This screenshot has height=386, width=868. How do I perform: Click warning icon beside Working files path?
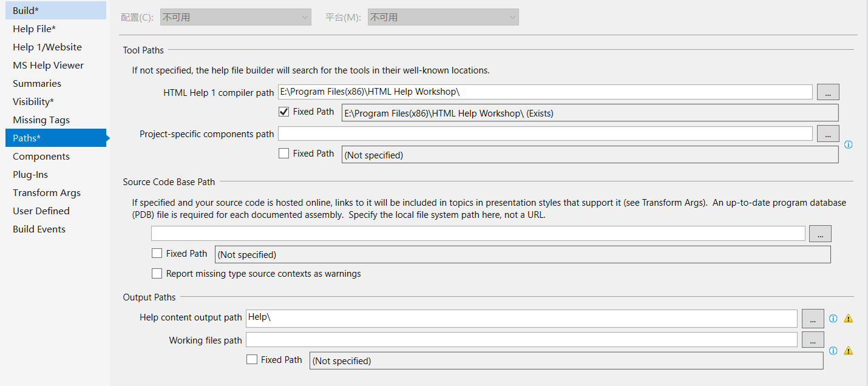coord(849,350)
